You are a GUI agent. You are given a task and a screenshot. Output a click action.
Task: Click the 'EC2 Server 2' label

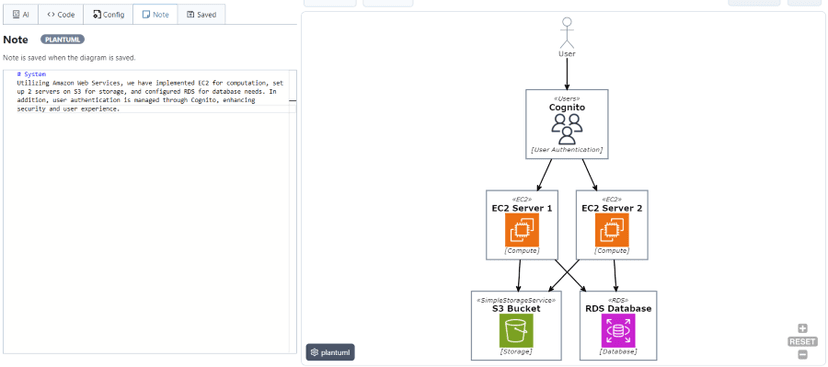click(x=611, y=208)
